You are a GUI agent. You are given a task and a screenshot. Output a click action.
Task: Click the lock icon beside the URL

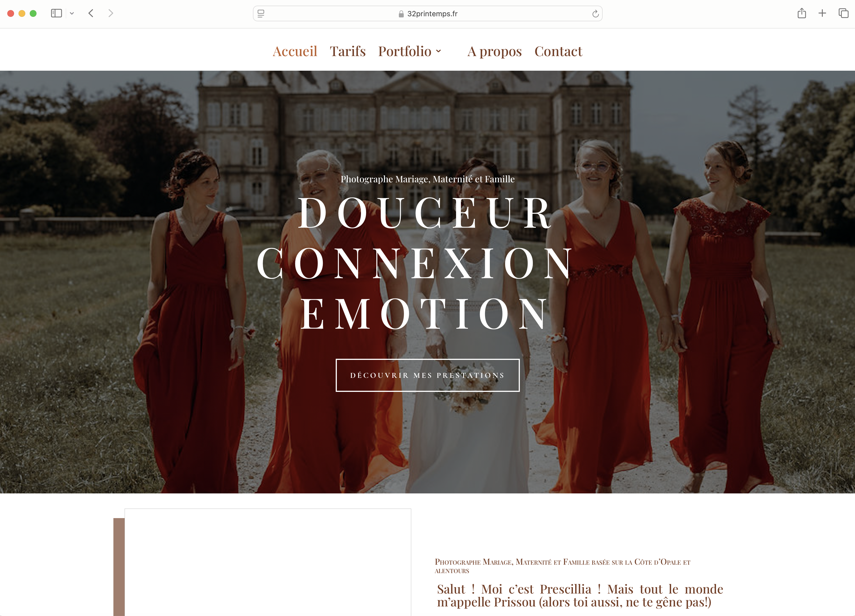click(x=401, y=14)
